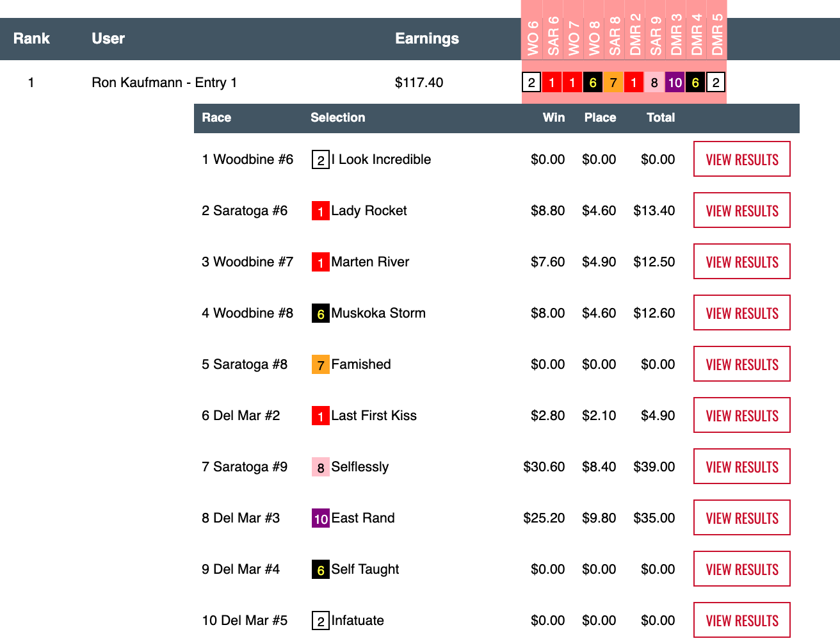This screenshot has width=840, height=641.
Task: Click number 2 badge beside I Look Incredible
Action: click(320, 159)
